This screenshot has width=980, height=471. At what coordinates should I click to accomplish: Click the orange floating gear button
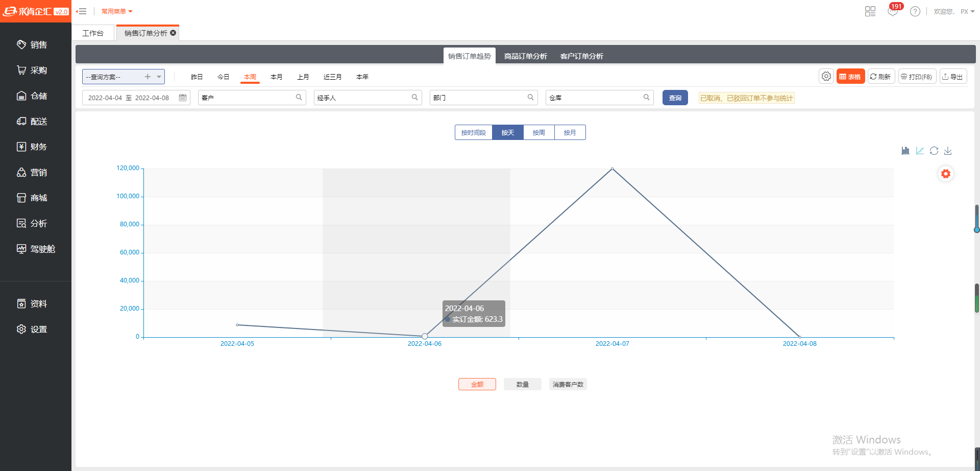click(946, 174)
